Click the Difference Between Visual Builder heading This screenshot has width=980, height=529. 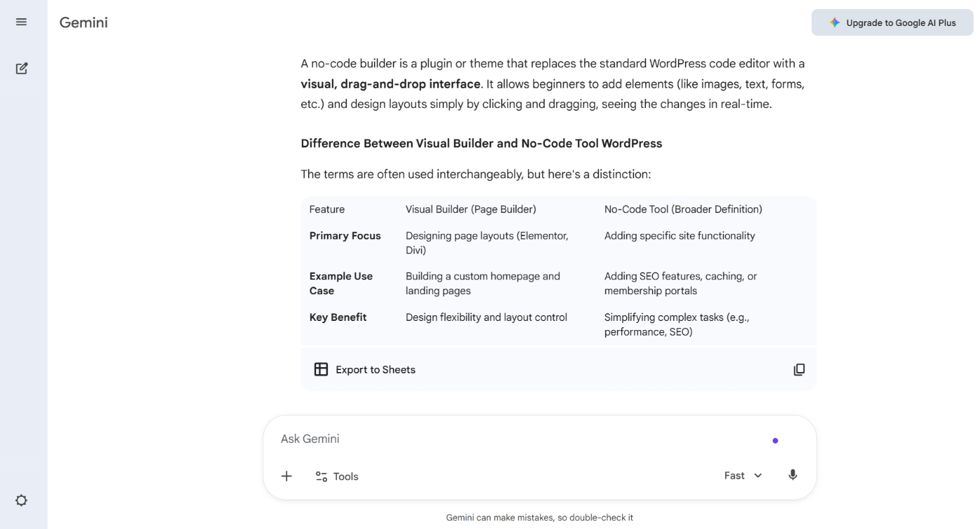481,144
